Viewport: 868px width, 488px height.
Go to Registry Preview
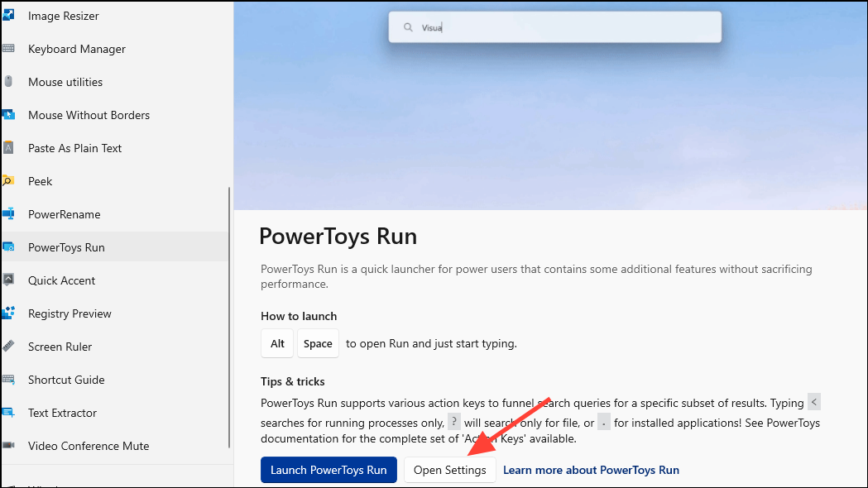pos(115,313)
